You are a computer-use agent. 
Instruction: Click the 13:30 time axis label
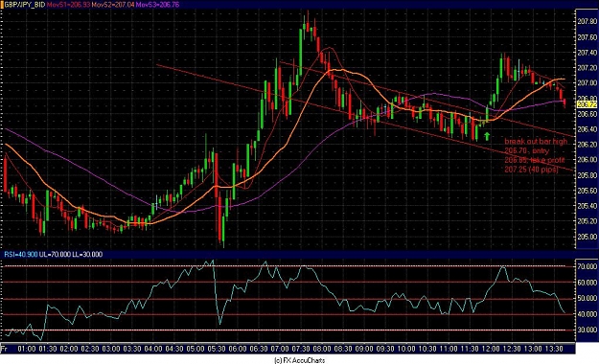pyautogui.click(x=554, y=349)
